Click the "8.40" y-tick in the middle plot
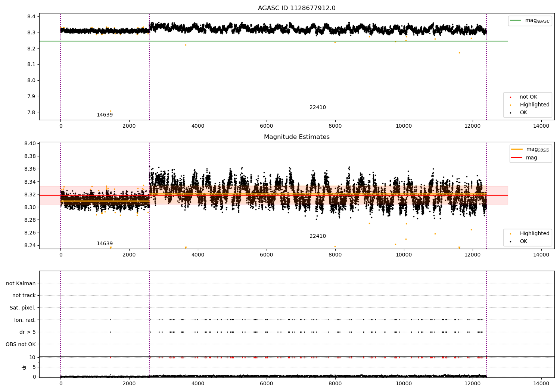Viewport: 560px width, 392px height. [x=30, y=143]
